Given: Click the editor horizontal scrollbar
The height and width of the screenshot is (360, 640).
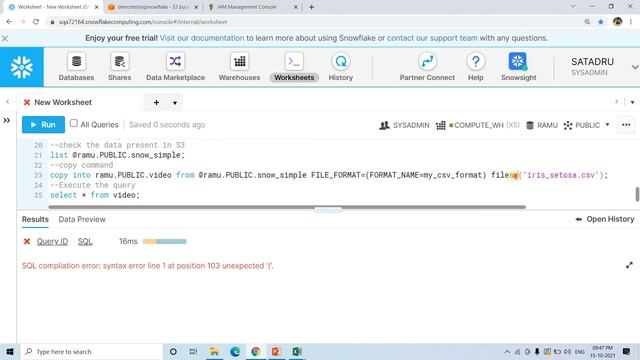Looking at the screenshot, I should pos(287,207).
